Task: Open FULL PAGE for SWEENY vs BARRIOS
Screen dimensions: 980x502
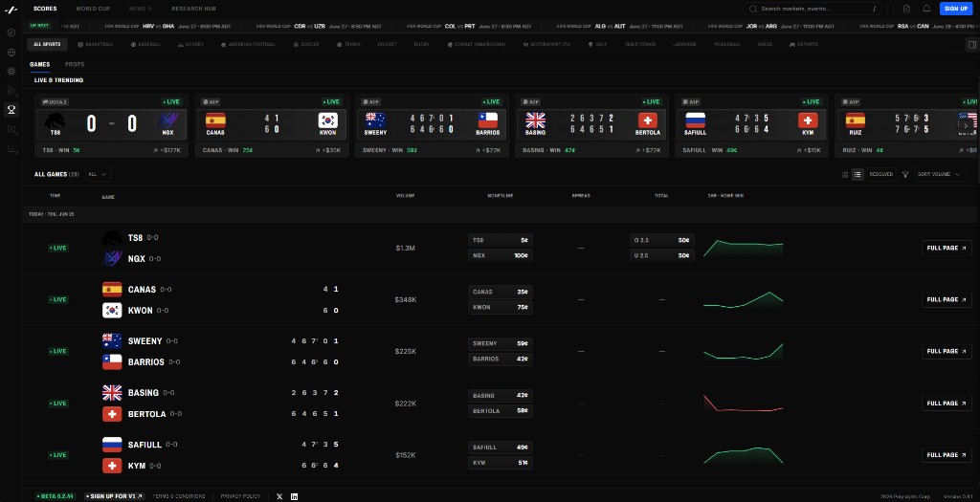Action: click(x=947, y=352)
